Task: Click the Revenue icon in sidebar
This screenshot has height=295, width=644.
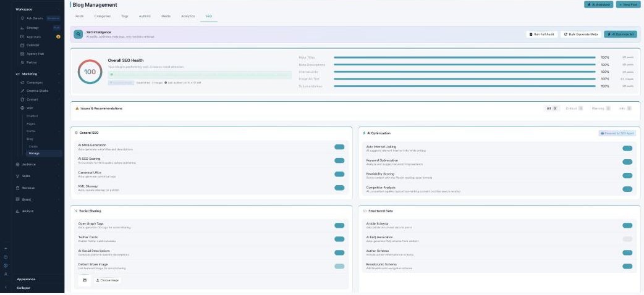Action: 18,188
